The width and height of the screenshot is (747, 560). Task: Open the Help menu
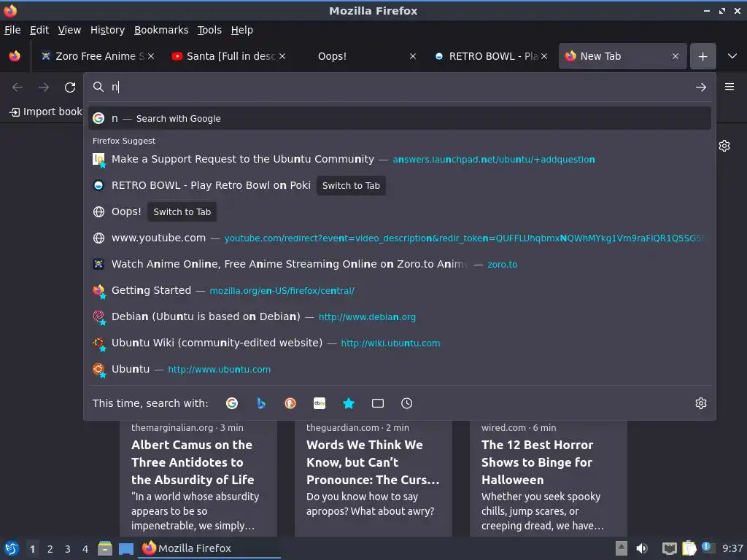(x=242, y=30)
